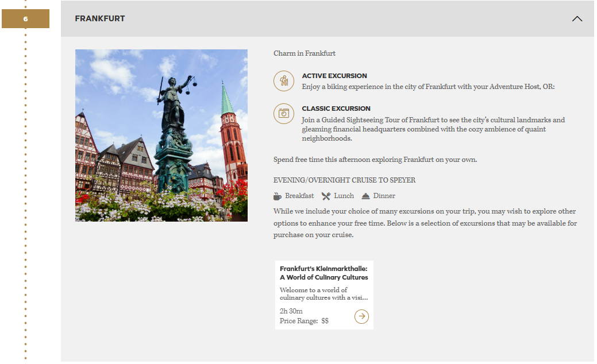This screenshot has width=597, height=364.
Task: Click the Charm in Frankfurt subtitle
Action: pos(305,53)
